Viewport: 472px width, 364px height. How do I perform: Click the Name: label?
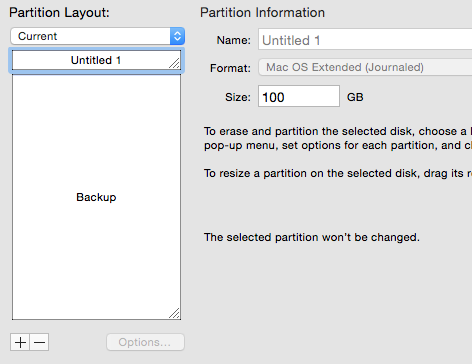click(x=234, y=40)
